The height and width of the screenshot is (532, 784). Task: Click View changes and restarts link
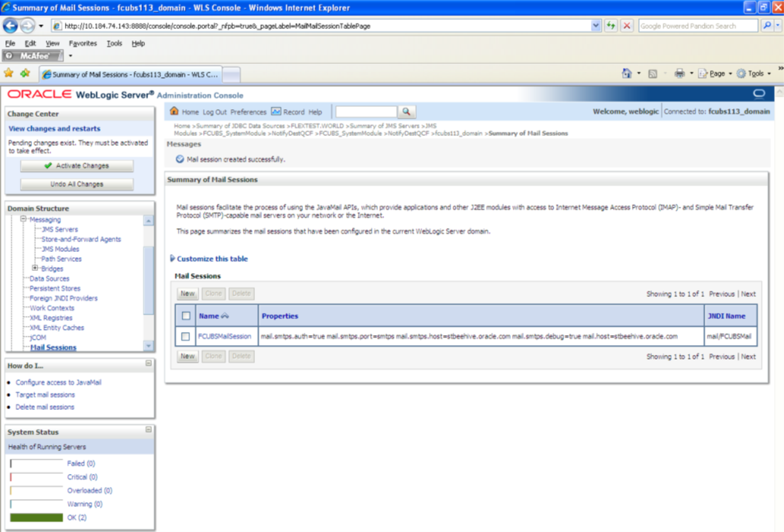coord(54,128)
